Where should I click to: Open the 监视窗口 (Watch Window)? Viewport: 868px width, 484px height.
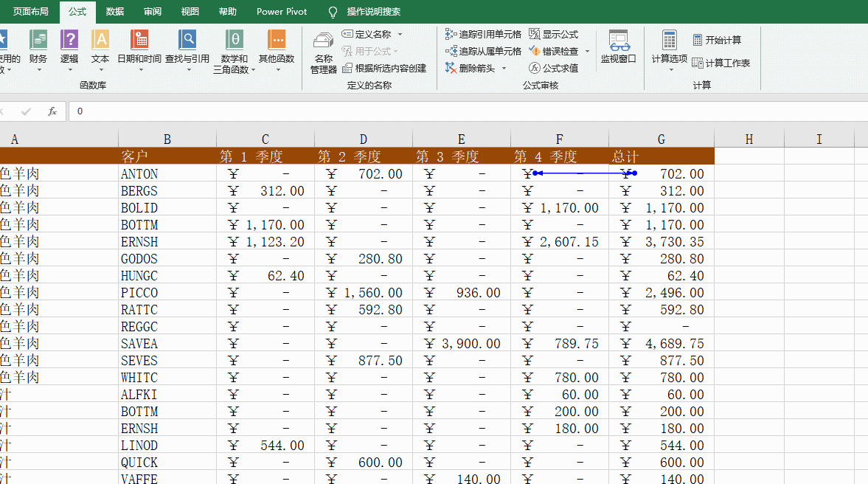click(618, 46)
